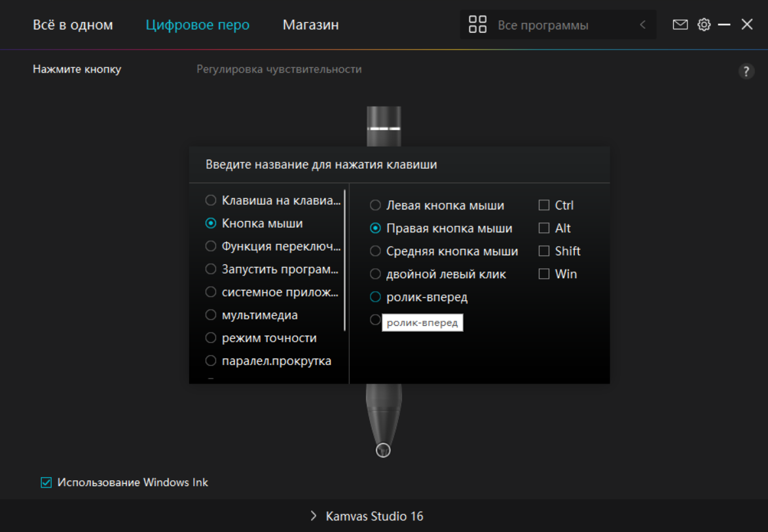
Task: Click the pen nib tip circle
Action: pyautogui.click(x=384, y=450)
